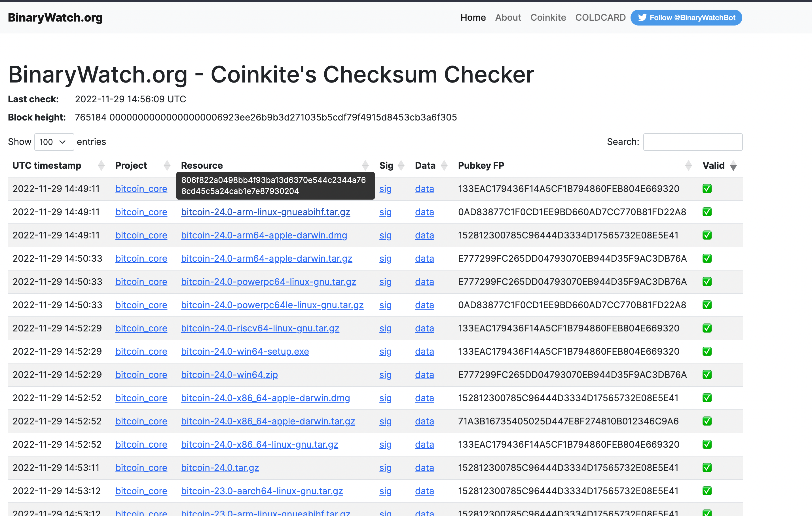Open bitcoin-24.0-win64.zip resource link
The image size is (812, 516).
tap(229, 375)
